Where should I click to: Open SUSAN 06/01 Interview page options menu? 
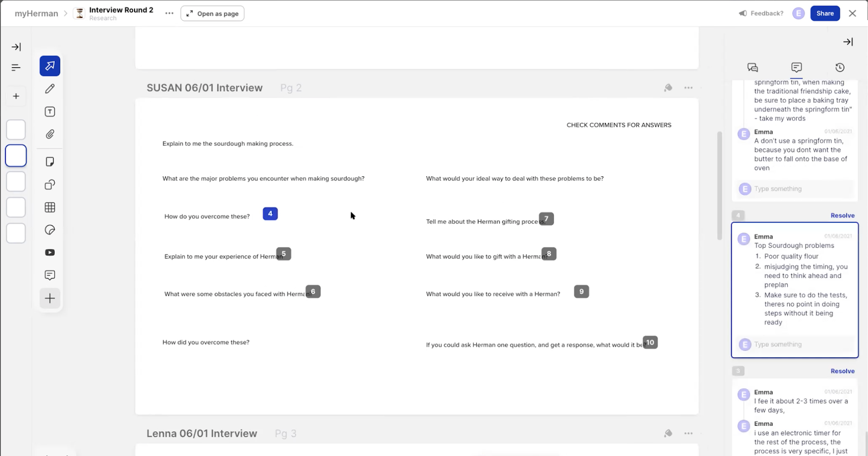point(688,88)
